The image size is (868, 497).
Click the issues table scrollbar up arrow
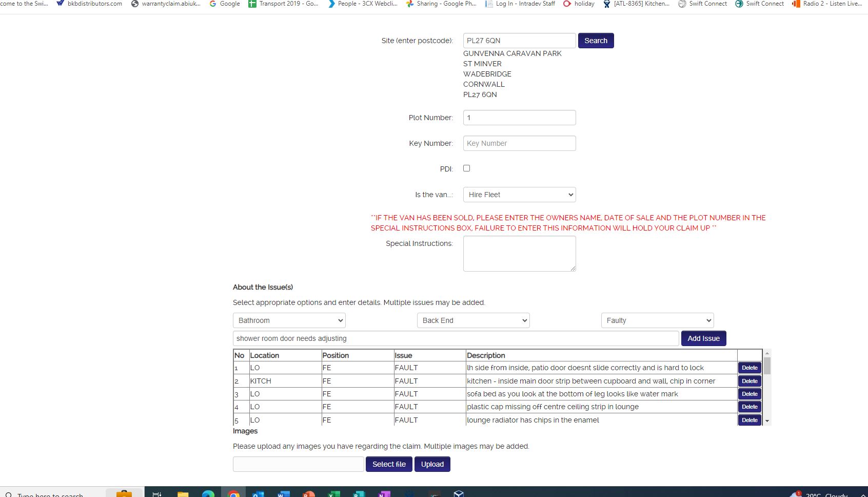point(767,353)
